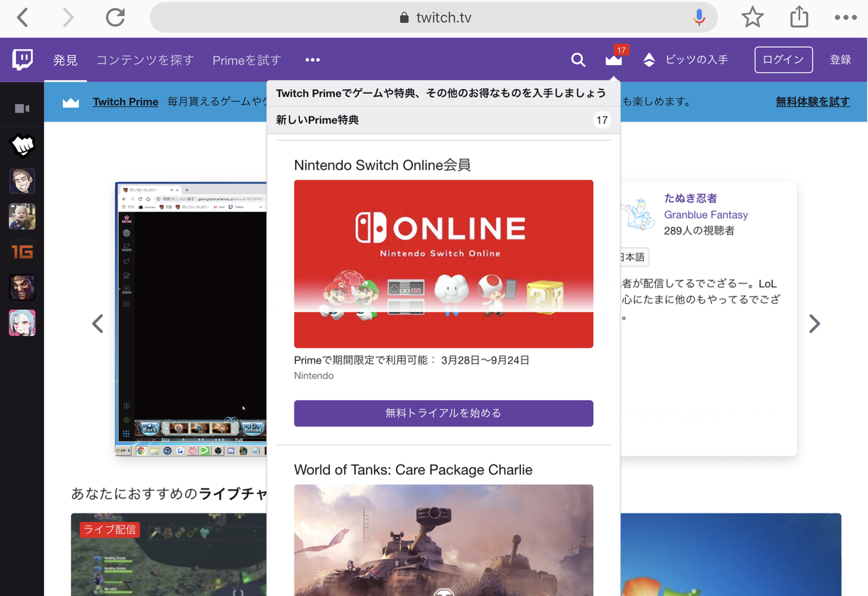Tap the microphone icon in address bar
The width and height of the screenshot is (868, 596).
pyautogui.click(x=699, y=17)
